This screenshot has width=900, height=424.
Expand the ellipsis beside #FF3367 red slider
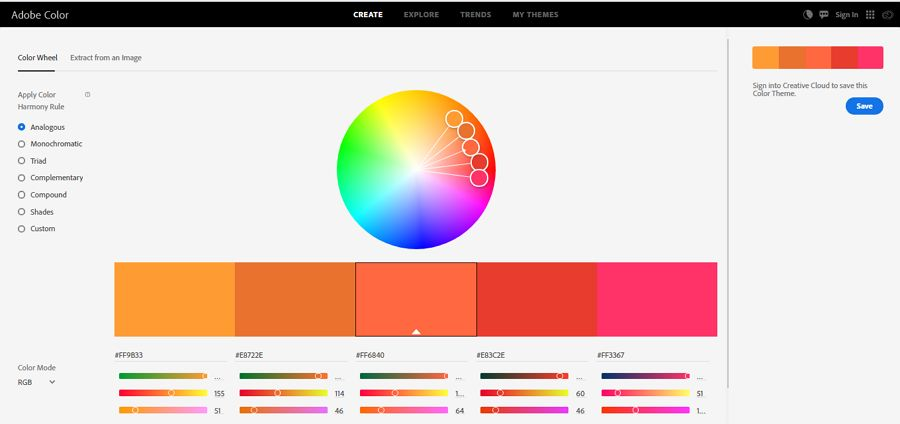point(699,377)
